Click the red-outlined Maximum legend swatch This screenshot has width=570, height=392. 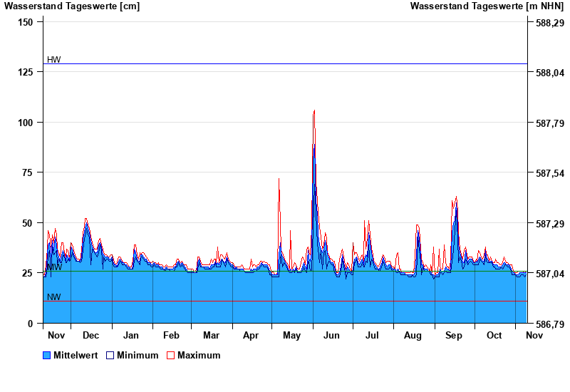point(170,355)
